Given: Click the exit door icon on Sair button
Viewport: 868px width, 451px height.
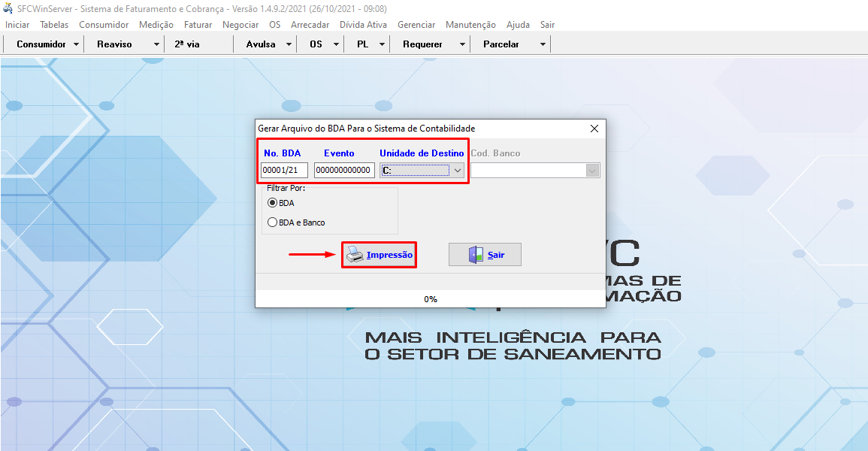Looking at the screenshot, I should [476, 255].
